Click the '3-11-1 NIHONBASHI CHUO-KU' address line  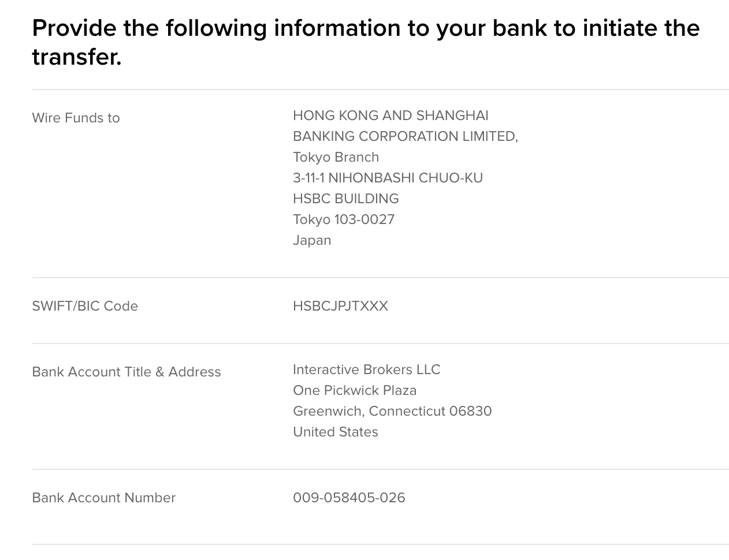(x=388, y=178)
